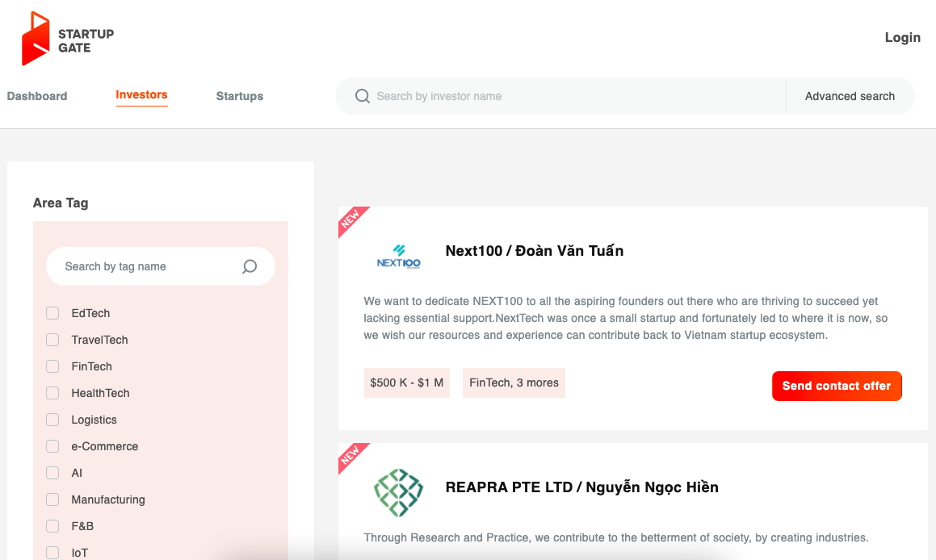Select the Logistics checkbox
Screen dimensions: 936x560
coord(52,420)
